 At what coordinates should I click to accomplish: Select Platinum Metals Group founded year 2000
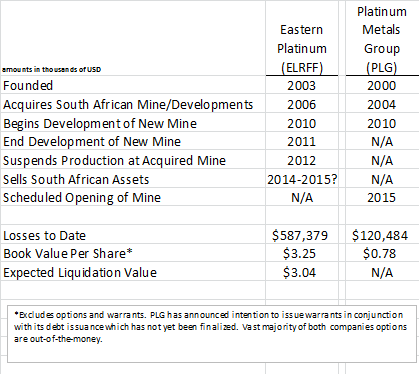tap(382, 85)
